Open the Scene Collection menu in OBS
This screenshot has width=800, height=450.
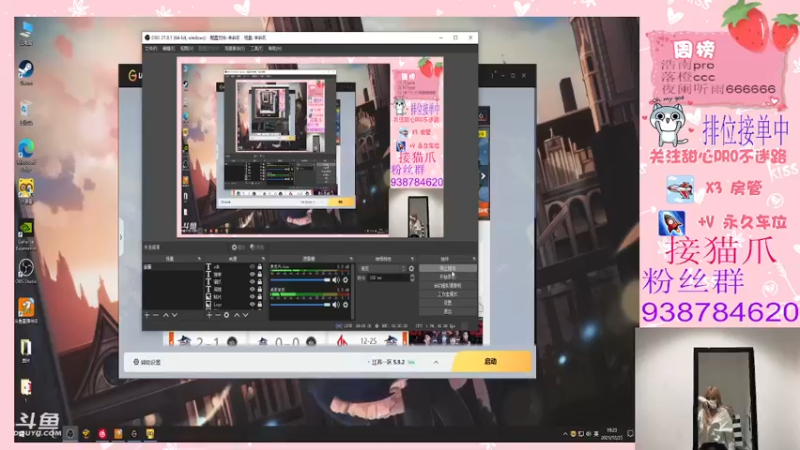click(x=234, y=48)
